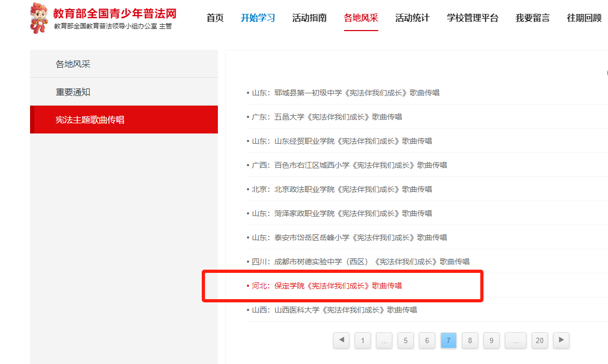Select 宪法主题歌曲传唱 sidebar tab
The width and height of the screenshot is (608, 364).
click(x=90, y=120)
